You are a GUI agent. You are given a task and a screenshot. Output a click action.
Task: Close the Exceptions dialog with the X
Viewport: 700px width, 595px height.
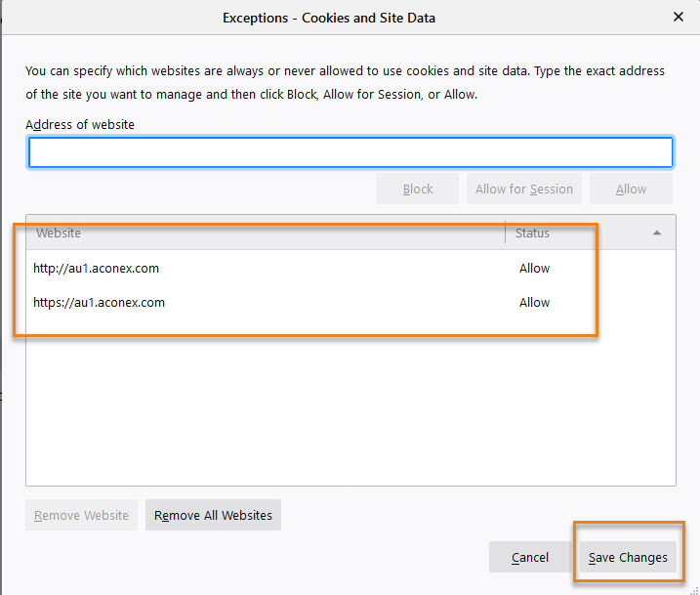[678, 17]
